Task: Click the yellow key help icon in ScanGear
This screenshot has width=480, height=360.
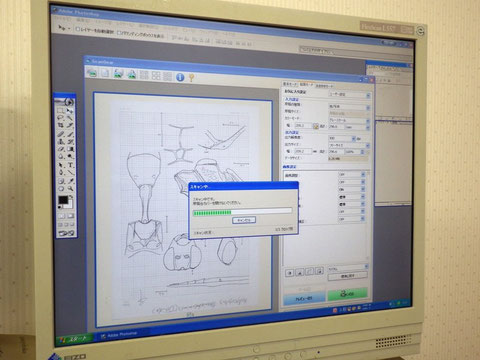Action: pos(191,78)
